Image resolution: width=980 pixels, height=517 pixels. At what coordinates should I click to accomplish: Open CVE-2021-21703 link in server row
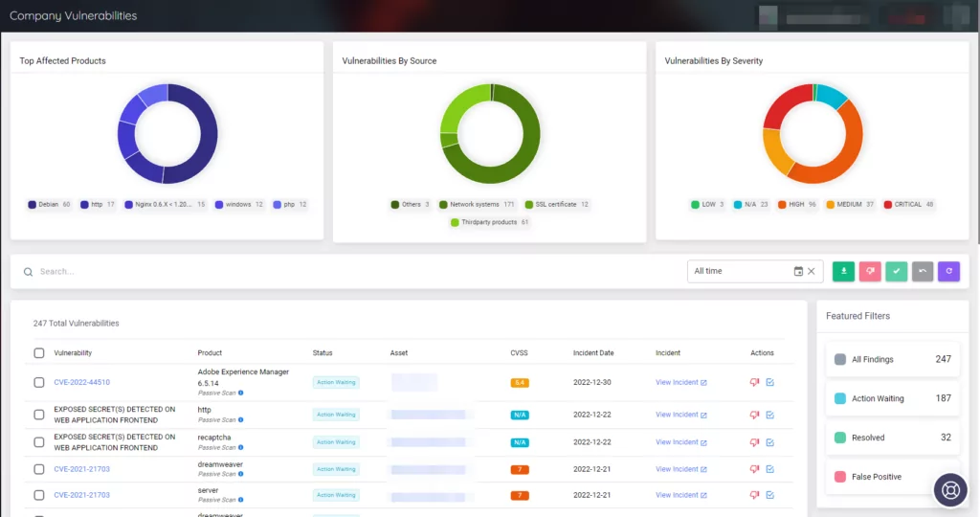tap(82, 494)
